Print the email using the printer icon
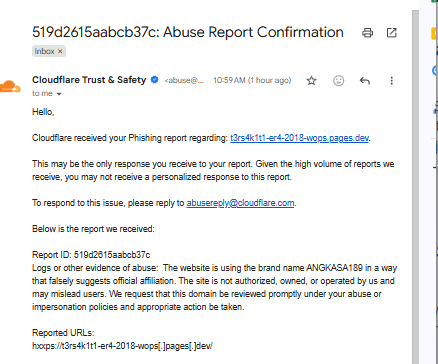The image size is (438, 364). (x=367, y=33)
